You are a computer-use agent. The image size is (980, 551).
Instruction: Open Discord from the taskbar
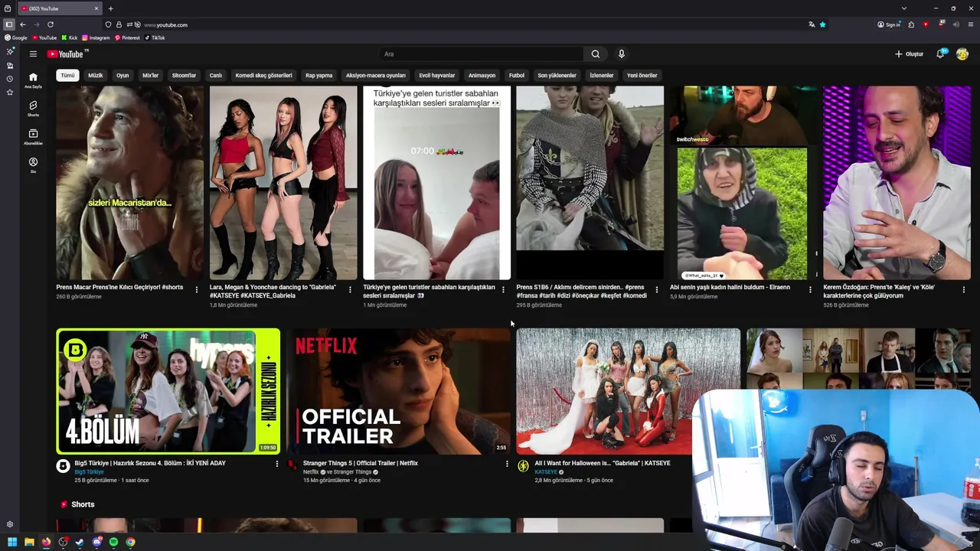[x=96, y=542]
